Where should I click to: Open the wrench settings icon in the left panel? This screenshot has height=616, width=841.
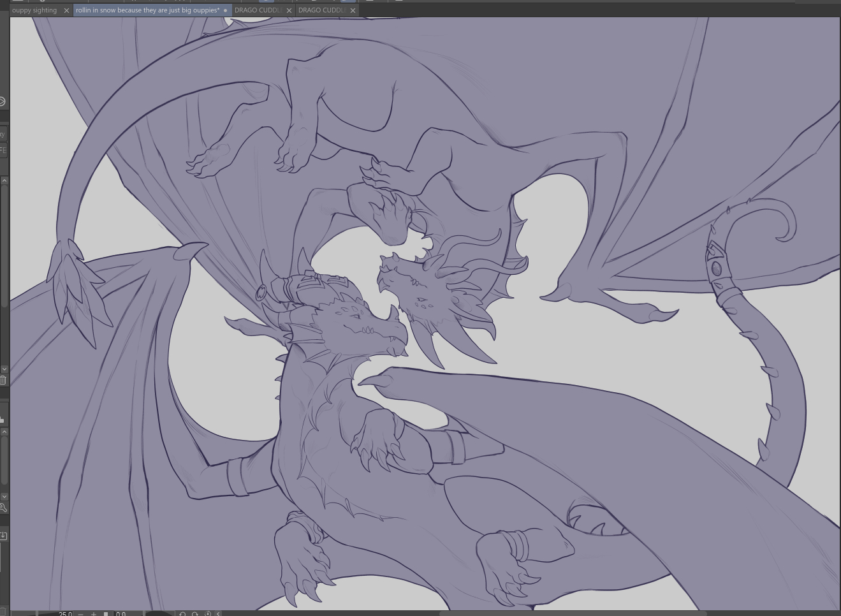(x=3, y=508)
